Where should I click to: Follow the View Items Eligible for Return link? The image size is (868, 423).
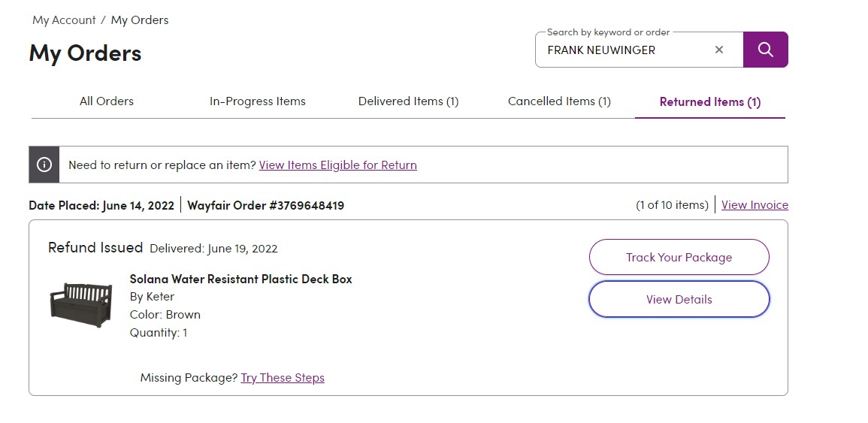point(337,165)
